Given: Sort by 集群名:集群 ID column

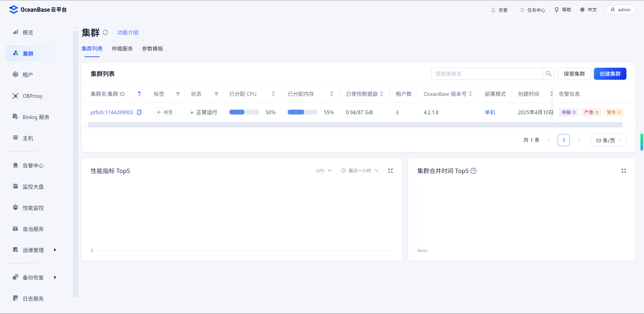Looking at the screenshot, I should coord(139,94).
